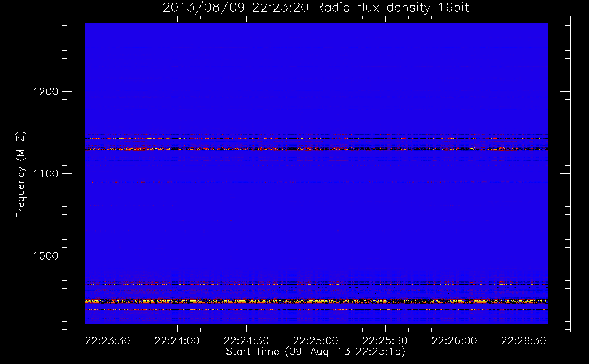Click the 22:24:00 time tick label
Image resolution: width=589 pixels, height=364 pixels.
[177, 341]
